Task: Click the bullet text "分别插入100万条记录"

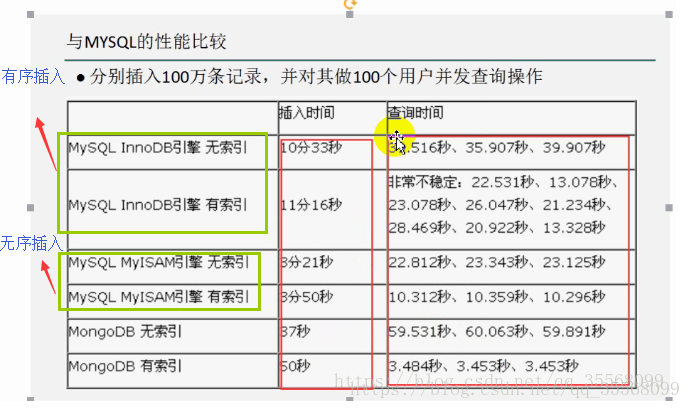Action: tap(176, 77)
